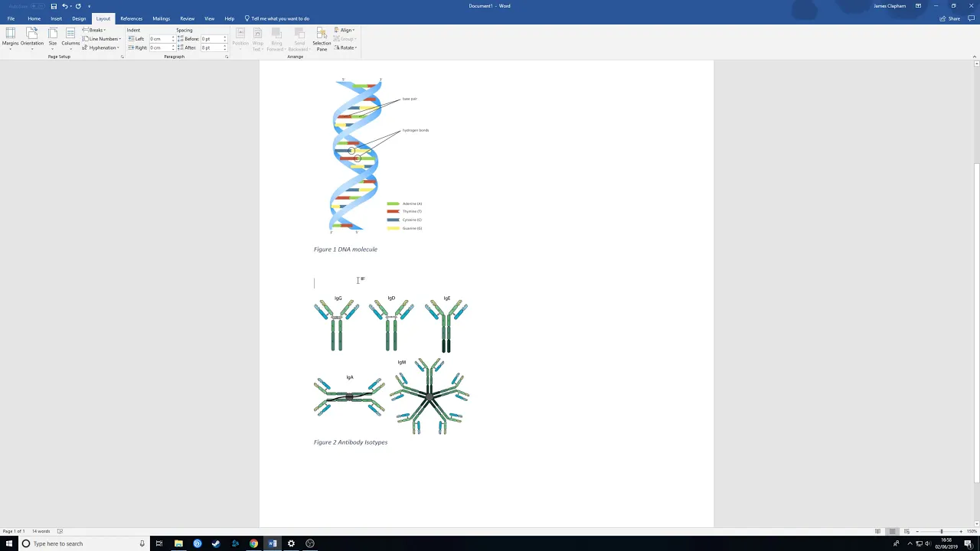Select the DNA molecule image
This screenshot has height=551, width=980.
point(381,155)
